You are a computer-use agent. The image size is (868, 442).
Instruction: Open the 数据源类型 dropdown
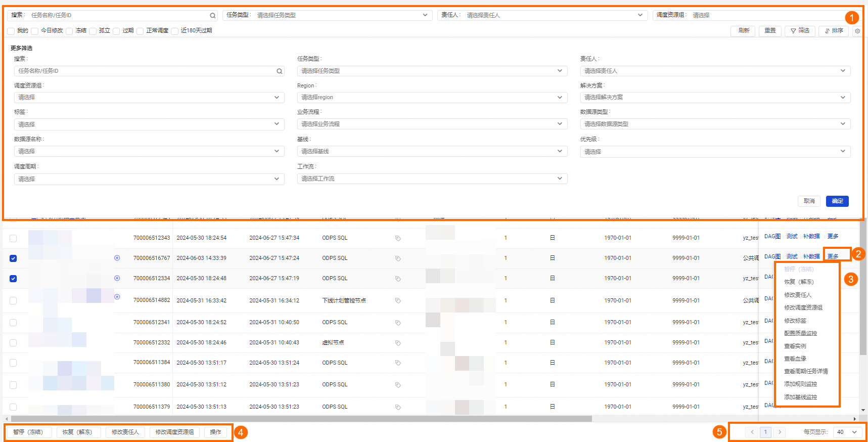point(715,124)
